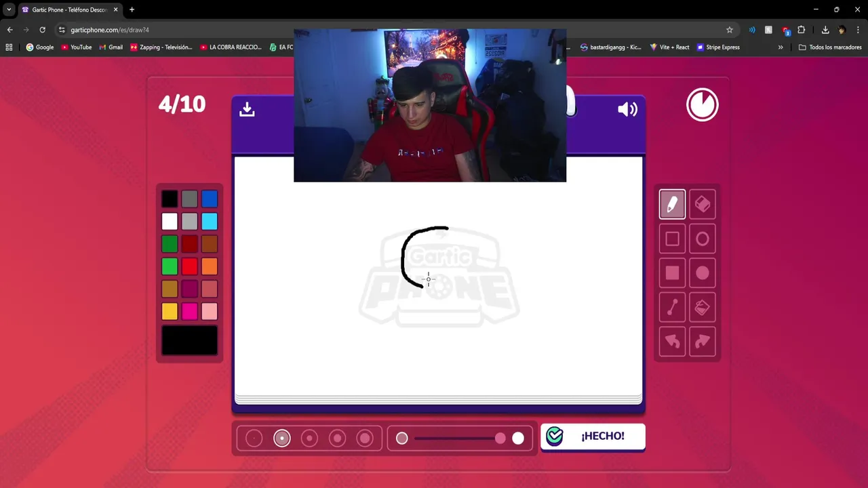Image resolution: width=868 pixels, height=488 pixels.
Task: Pick the orange color swatch
Action: pos(209,266)
